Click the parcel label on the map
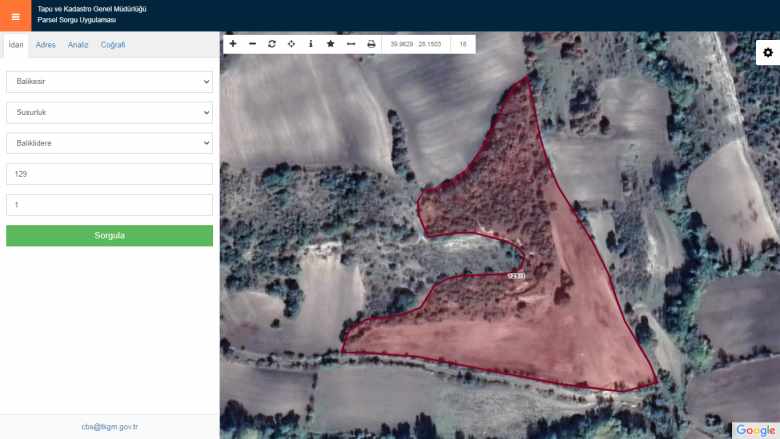780x439 pixels. pyautogui.click(x=516, y=276)
